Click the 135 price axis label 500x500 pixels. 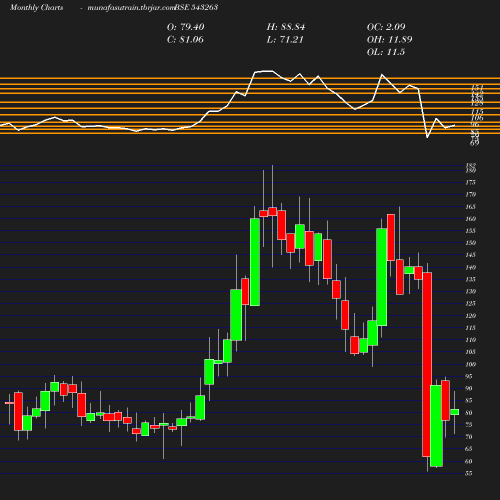click(471, 279)
